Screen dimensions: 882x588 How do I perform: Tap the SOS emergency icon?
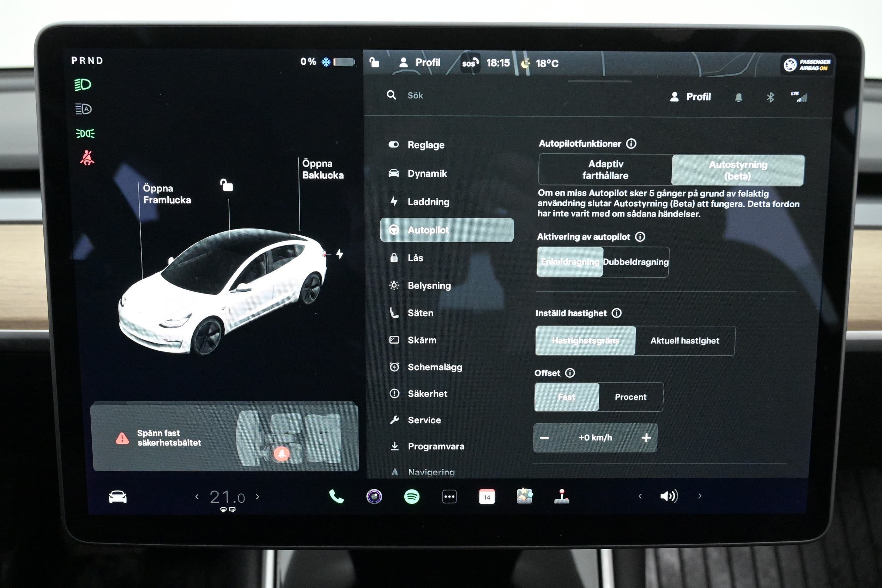tap(470, 63)
